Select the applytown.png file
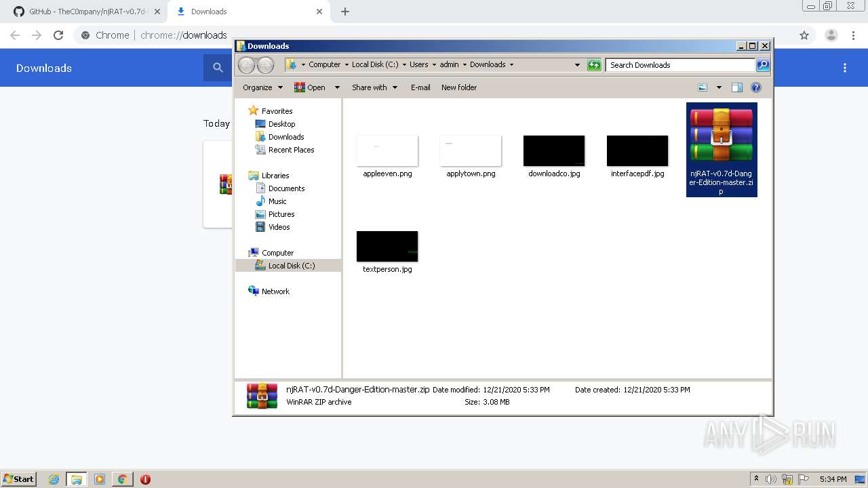The image size is (868, 488). pyautogui.click(x=471, y=157)
